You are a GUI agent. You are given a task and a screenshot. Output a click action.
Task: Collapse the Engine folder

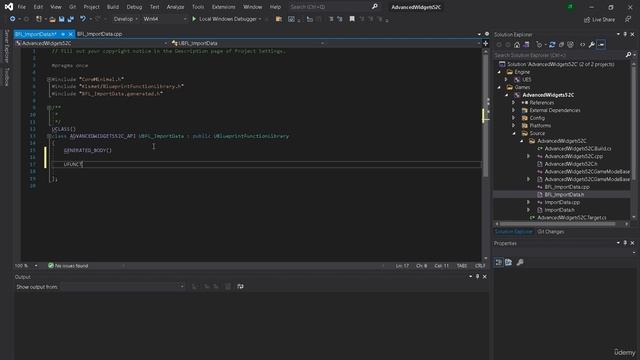coord(499,72)
